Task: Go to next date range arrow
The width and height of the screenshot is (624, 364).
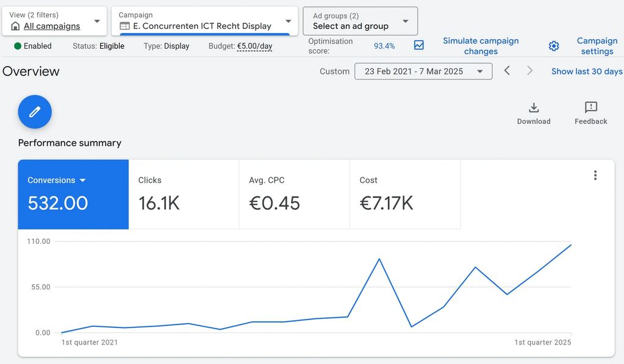Action: click(x=529, y=71)
